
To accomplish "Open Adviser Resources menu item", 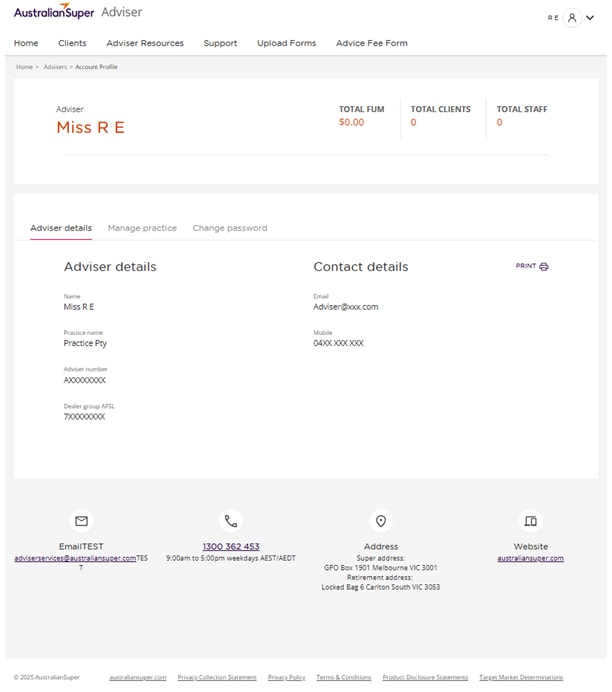I will pos(145,43).
